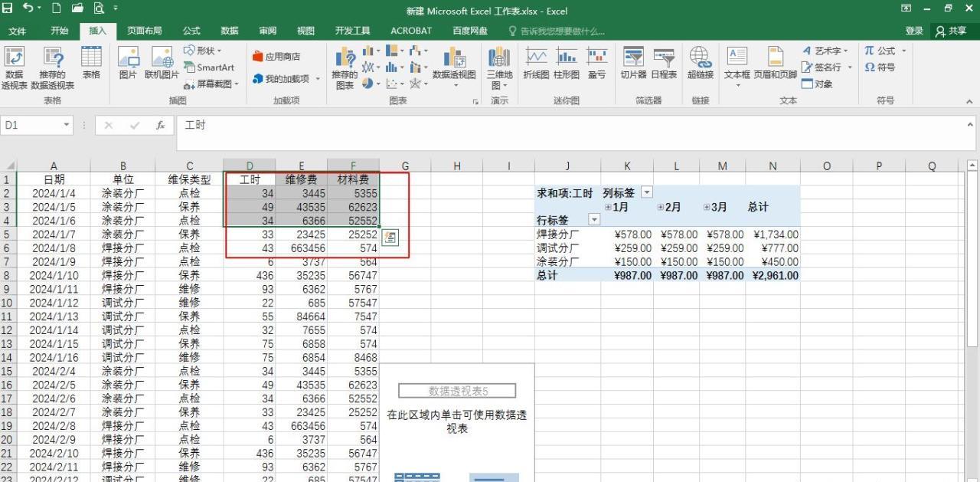
Task: Click the Print Preview icon in quick access
Action: point(99,8)
